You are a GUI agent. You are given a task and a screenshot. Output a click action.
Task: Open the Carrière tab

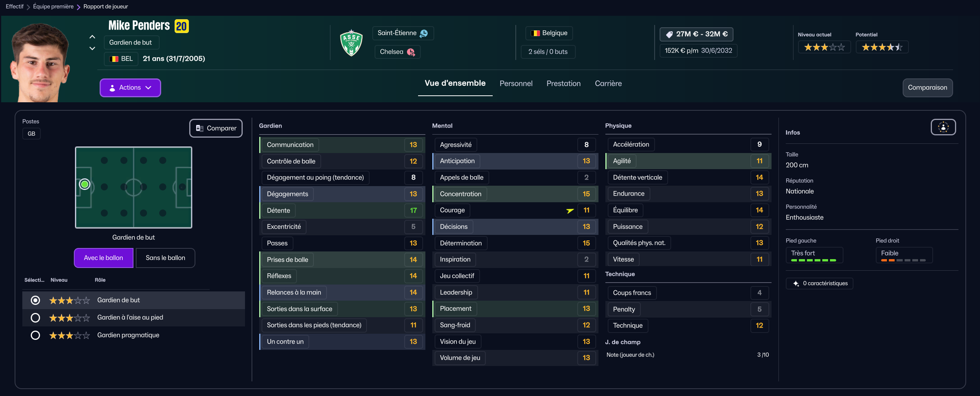[608, 83]
